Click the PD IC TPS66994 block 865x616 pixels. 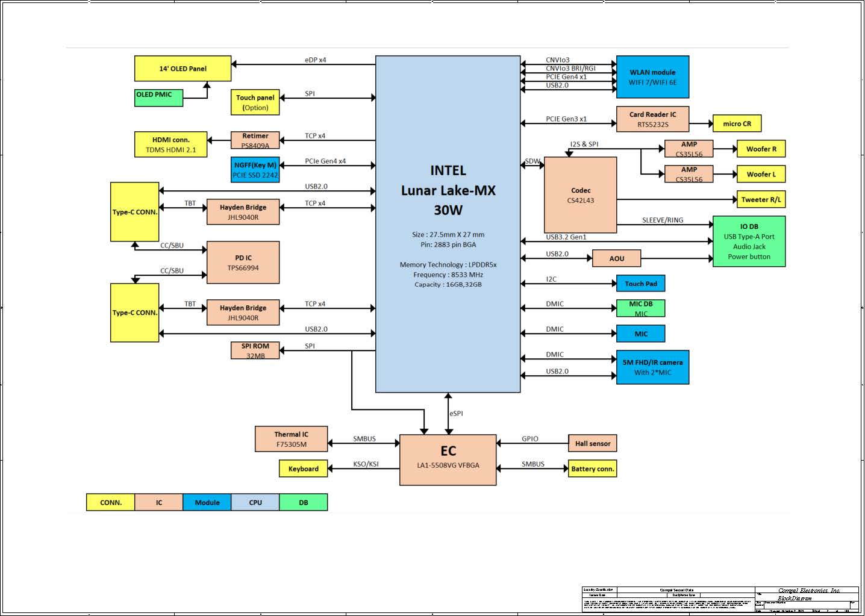click(x=243, y=263)
